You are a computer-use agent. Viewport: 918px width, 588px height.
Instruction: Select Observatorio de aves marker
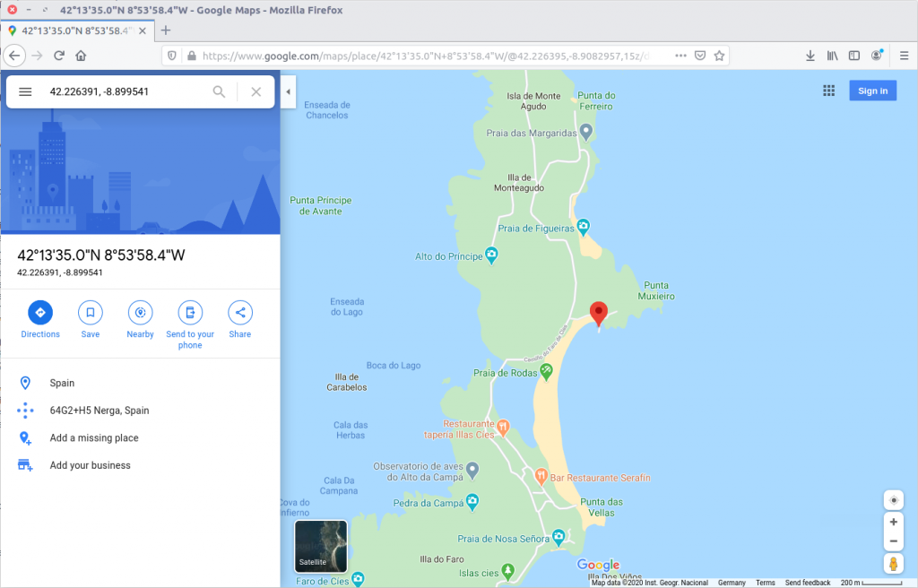tap(472, 470)
